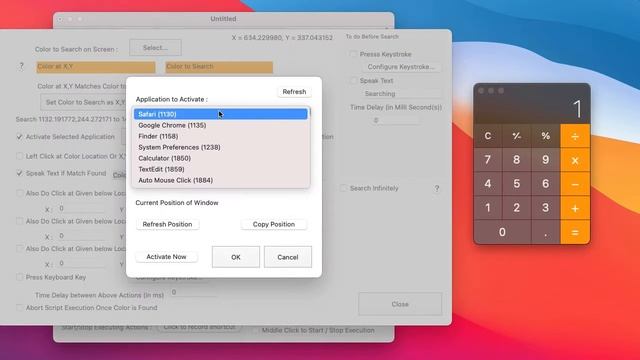Toggle Activate Selected Application checkbox
The height and width of the screenshot is (360, 640).
[x=20, y=137]
